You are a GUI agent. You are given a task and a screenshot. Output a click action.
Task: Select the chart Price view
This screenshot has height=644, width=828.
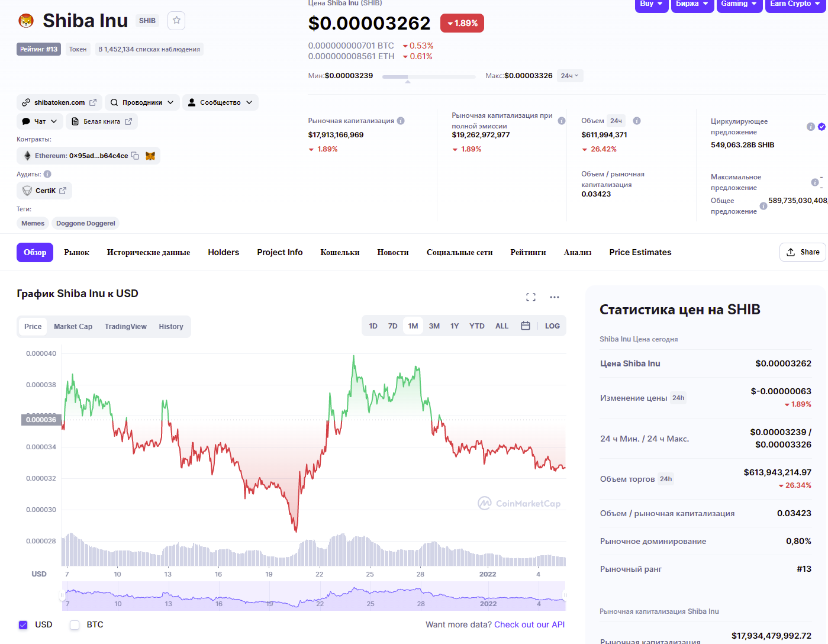pyautogui.click(x=33, y=327)
